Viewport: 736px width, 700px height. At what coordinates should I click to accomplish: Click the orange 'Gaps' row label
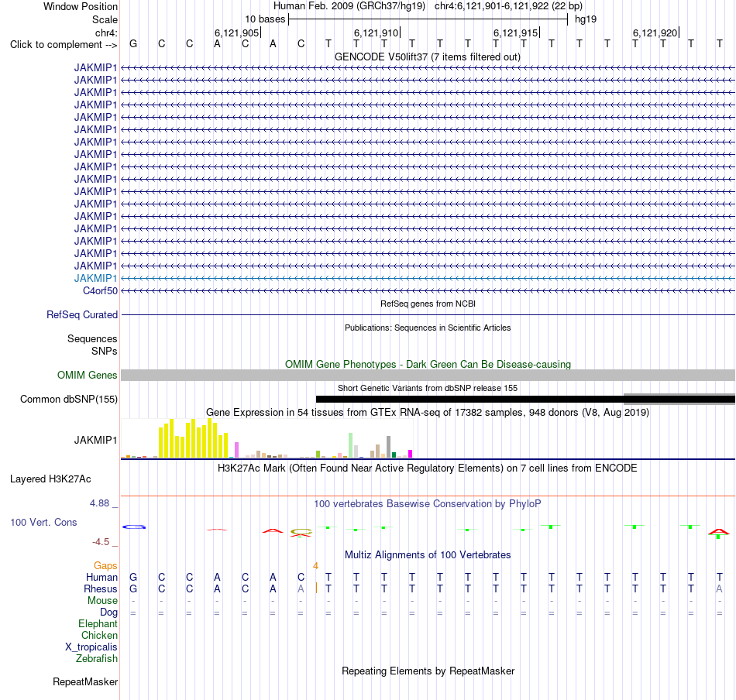pyautogui.click(x=105, y=566)
